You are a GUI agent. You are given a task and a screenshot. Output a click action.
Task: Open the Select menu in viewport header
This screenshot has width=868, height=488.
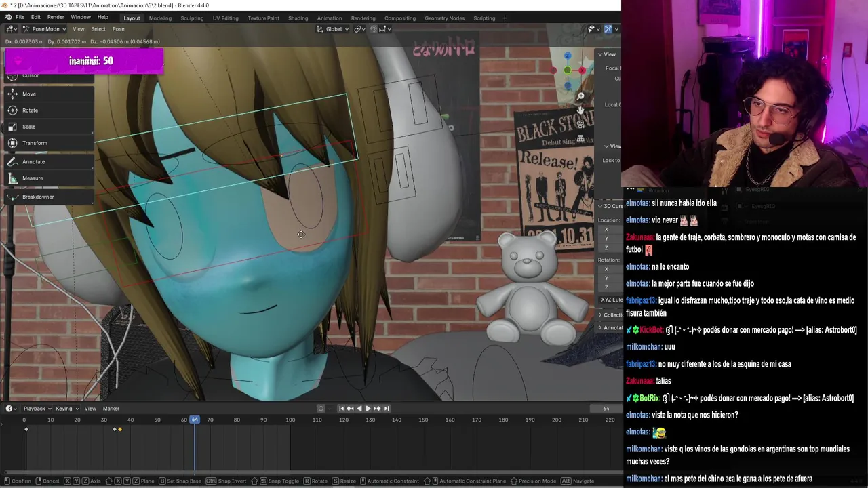[x=98, y=29]
